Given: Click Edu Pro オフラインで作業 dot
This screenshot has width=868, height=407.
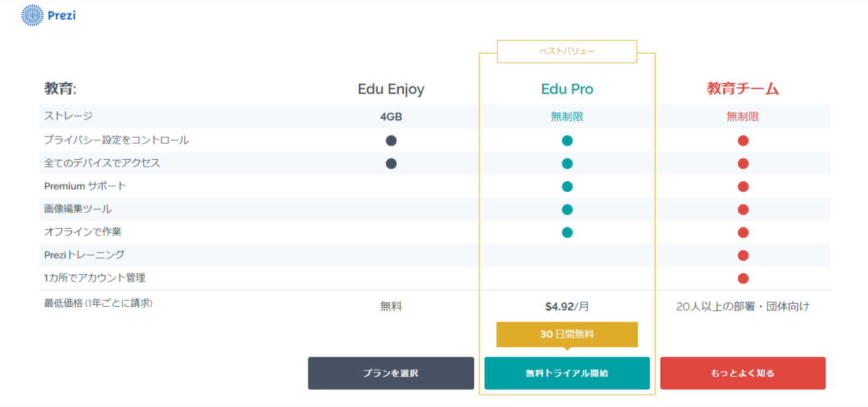Looking at the screenshot, I should (x=567, y=232).
